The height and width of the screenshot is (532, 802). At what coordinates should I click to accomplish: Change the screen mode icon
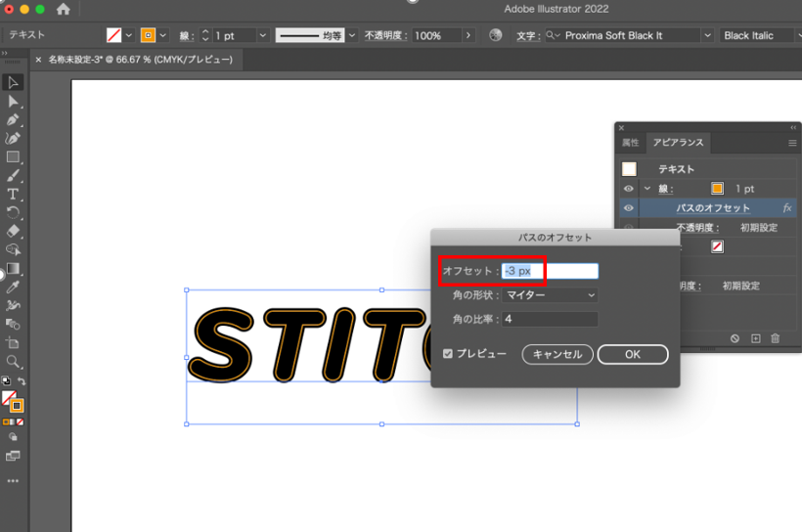click(13, 456)
